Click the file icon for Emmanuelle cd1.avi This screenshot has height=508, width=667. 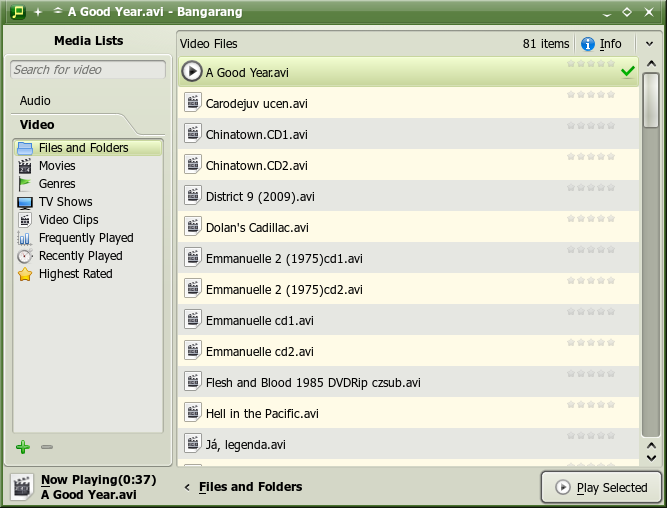pos(193,320)
